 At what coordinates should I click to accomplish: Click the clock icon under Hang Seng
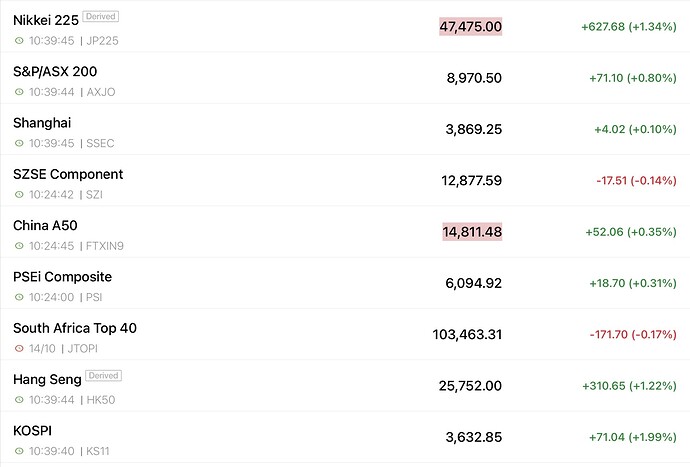[x=19, y=400]
